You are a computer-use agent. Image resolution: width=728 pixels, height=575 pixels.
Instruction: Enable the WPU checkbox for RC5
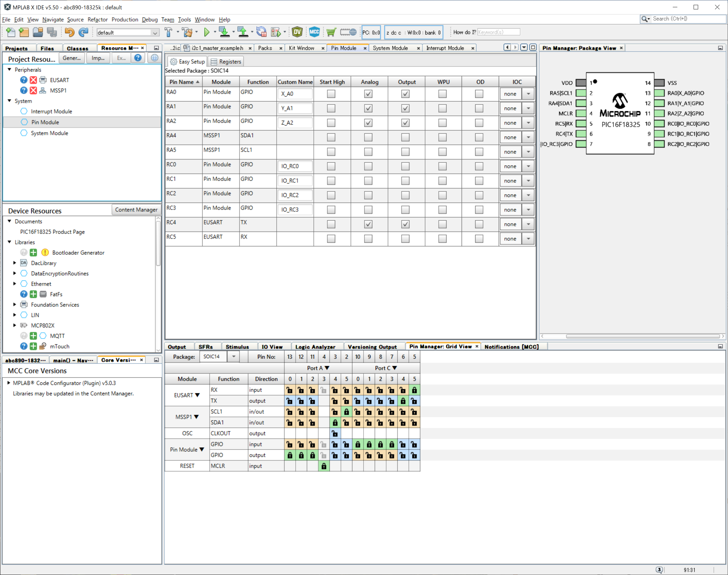point(442,239)
